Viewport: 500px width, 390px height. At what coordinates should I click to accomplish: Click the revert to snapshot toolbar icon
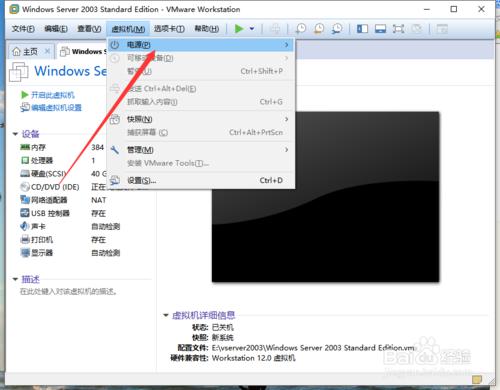coord(319,29)
